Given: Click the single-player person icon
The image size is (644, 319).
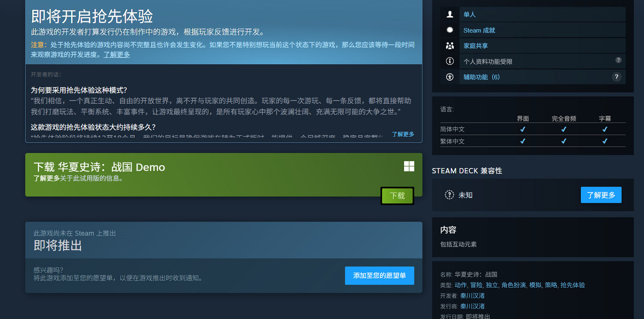Looking at the screenshot, I should click(450, 15).
